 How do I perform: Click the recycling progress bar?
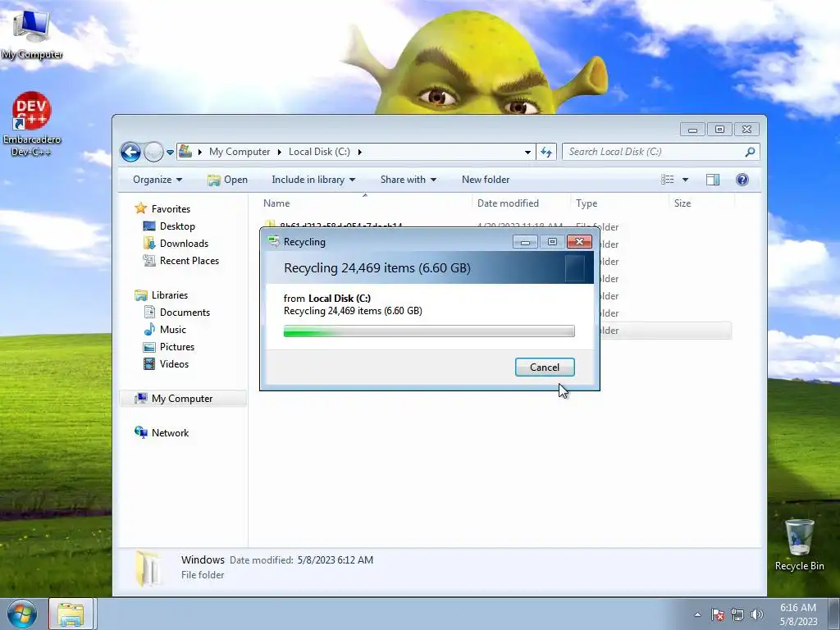point(428,331)
